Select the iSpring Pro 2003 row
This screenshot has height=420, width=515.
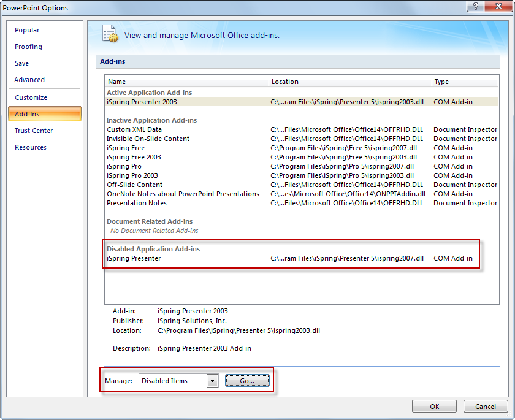302,175
